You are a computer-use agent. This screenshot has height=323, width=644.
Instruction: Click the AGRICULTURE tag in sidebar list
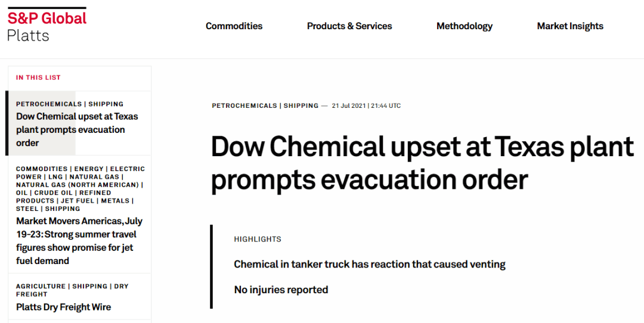(41, 286)
